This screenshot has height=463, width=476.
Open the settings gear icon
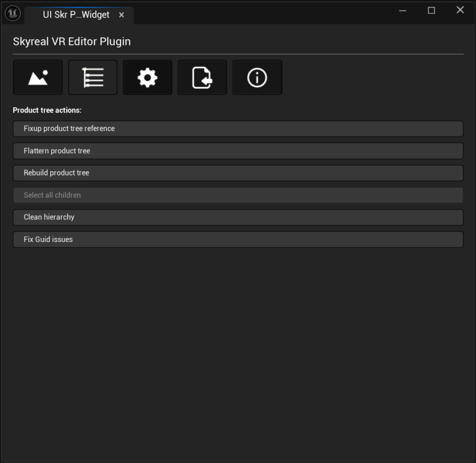pyautogui.click(x=148, y=78)
